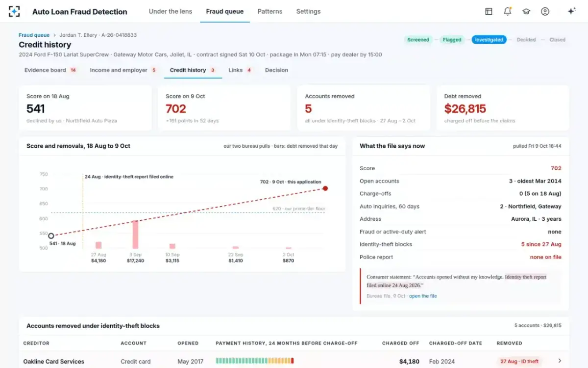Click the 27 Aug · ID theft badge
Image resolution: width=588 pixels, height=368 pixels.
tap(519, 361)
